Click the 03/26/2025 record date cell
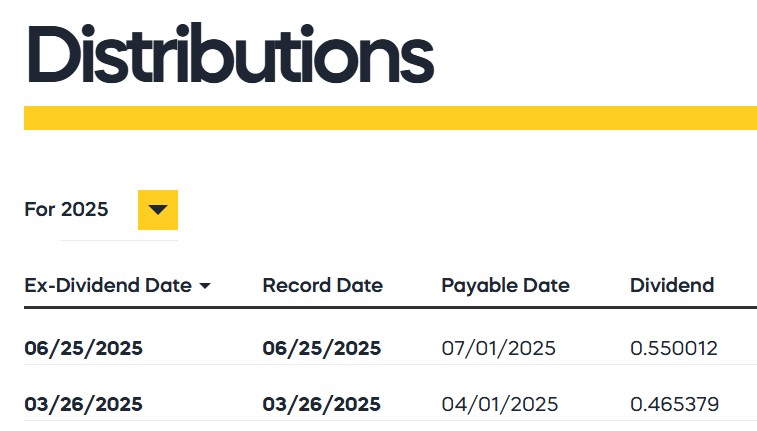 point(322,404)
